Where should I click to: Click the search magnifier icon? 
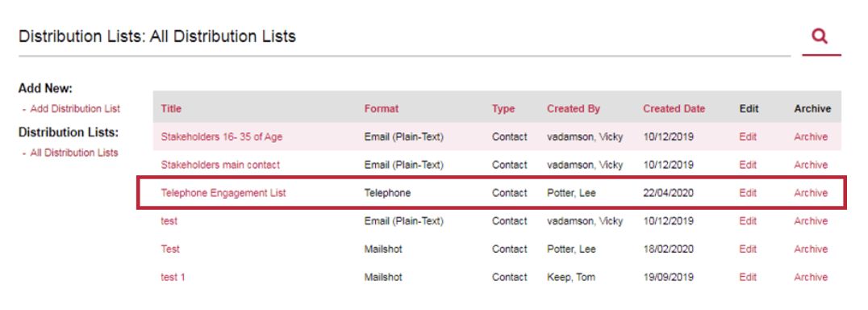820,36
